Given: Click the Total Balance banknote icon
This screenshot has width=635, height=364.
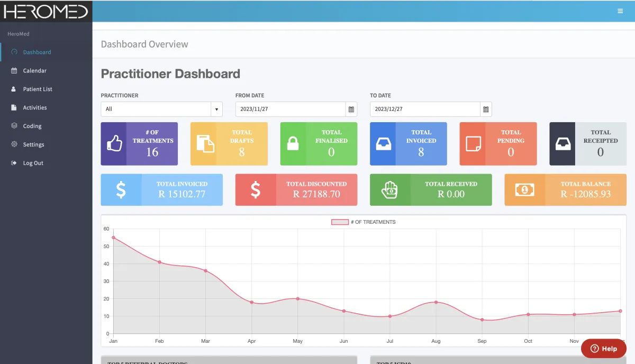Looking at the screenshot, I should [x=524, y=189].
